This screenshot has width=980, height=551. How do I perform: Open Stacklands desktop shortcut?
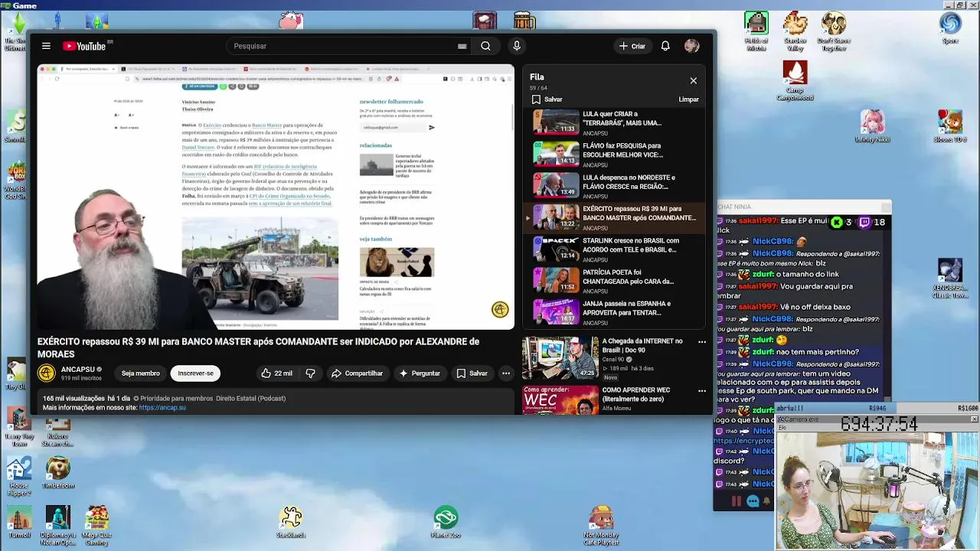click(x=291, y=522)
